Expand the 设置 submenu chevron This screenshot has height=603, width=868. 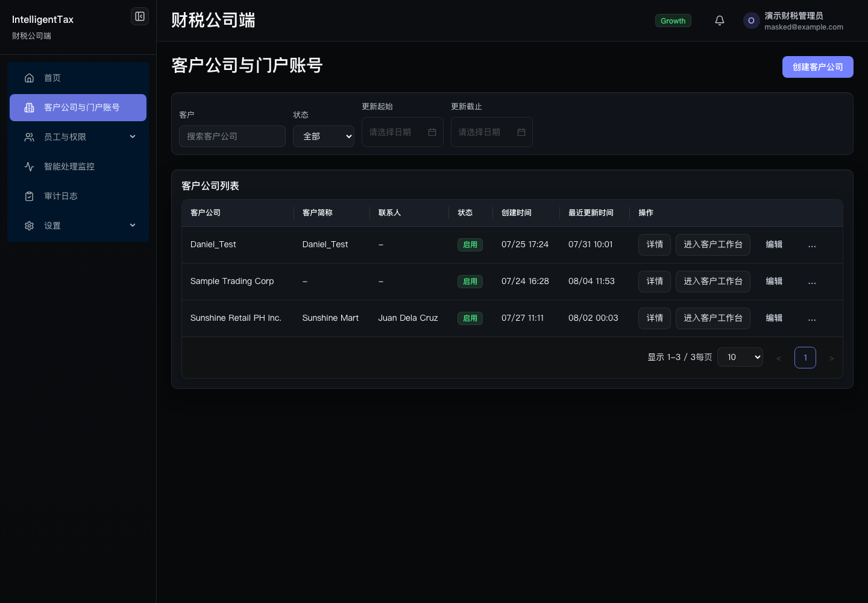[x=133, y=226]
